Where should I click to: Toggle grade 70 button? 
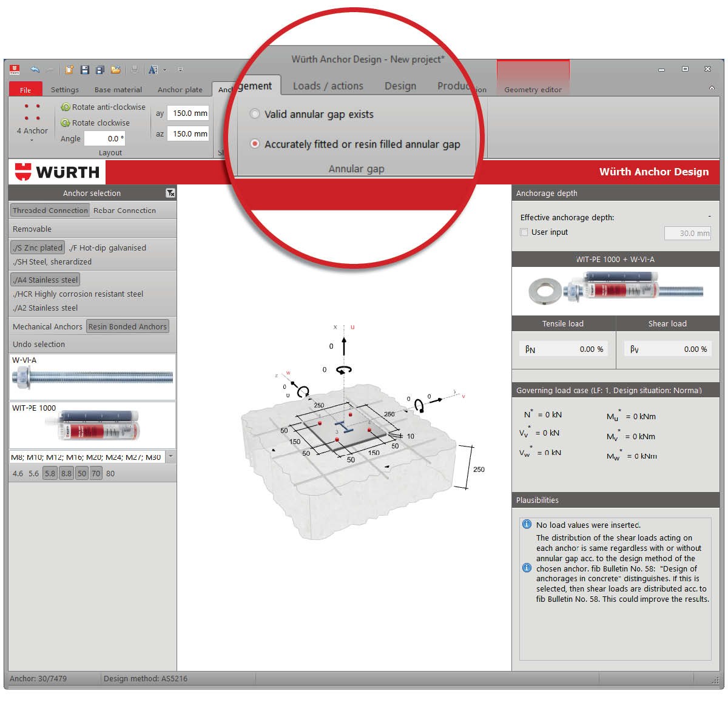tap(96, 474)
